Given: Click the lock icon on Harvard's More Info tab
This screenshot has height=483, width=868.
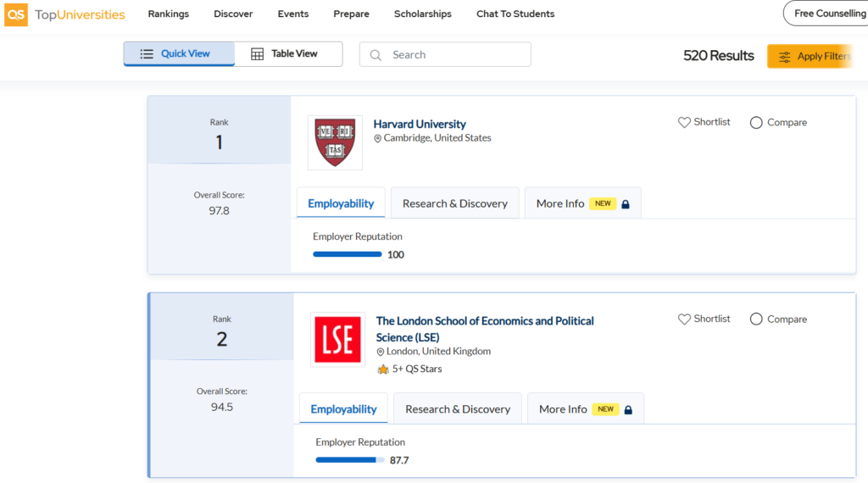Looking at the screenshot, I should (x=626, y=204).
